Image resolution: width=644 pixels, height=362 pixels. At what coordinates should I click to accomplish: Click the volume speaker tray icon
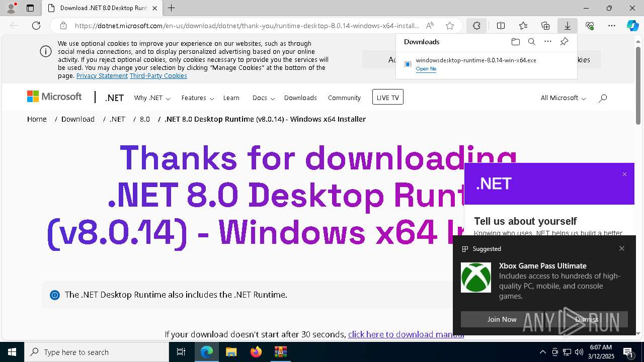pos(579,352)
